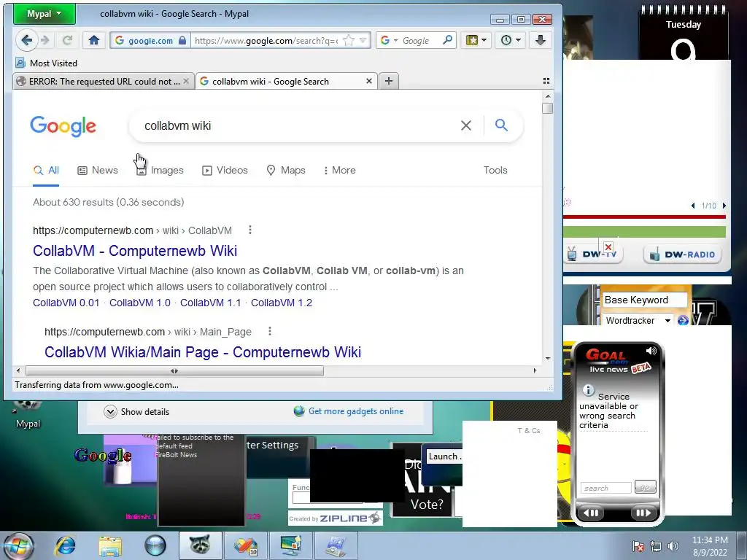Open the Most Visited bookmarks folder
747x560 pixels.
[x=46, y=63]
